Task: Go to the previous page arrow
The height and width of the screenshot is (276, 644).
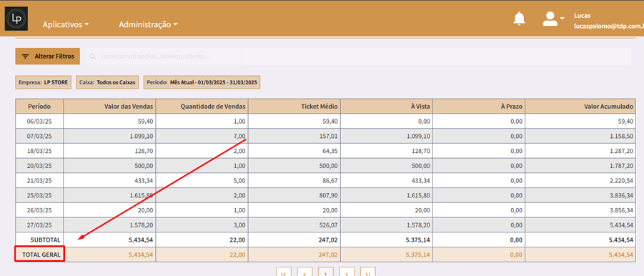Action: [x=304, y=272]
